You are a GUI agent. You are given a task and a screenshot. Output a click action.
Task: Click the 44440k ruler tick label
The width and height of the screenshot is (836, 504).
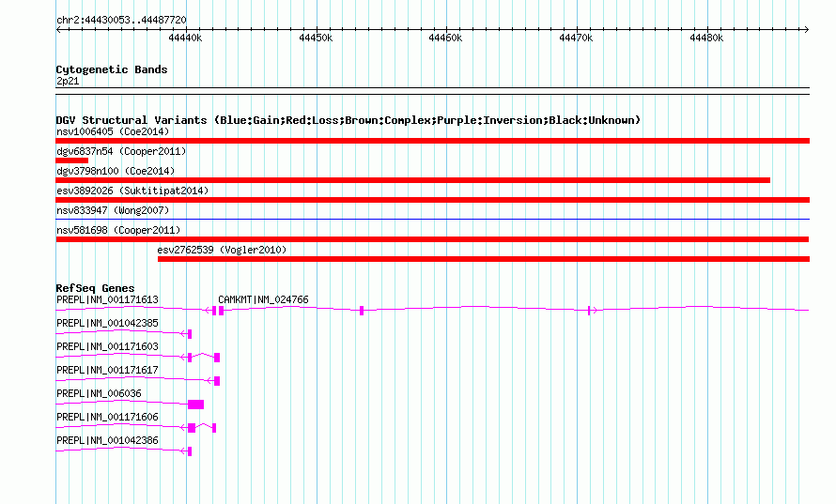click(x=185, y=38)
